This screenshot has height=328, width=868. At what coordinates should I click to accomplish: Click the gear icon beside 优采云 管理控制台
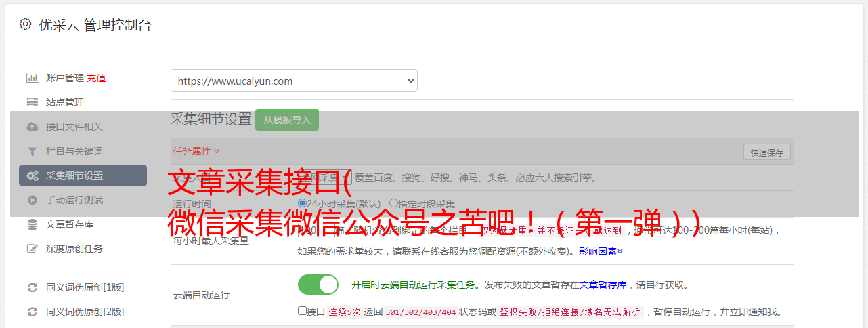25,24
